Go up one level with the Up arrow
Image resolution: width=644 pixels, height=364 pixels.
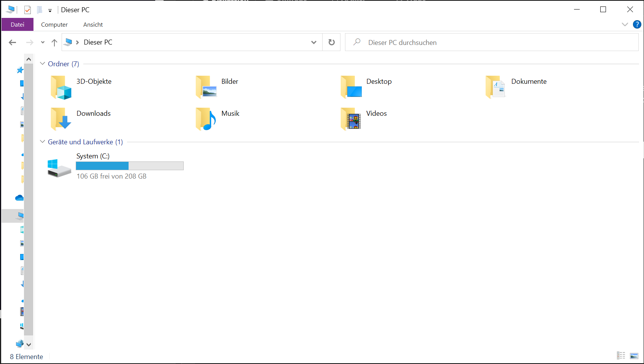[x=54, y=42]
